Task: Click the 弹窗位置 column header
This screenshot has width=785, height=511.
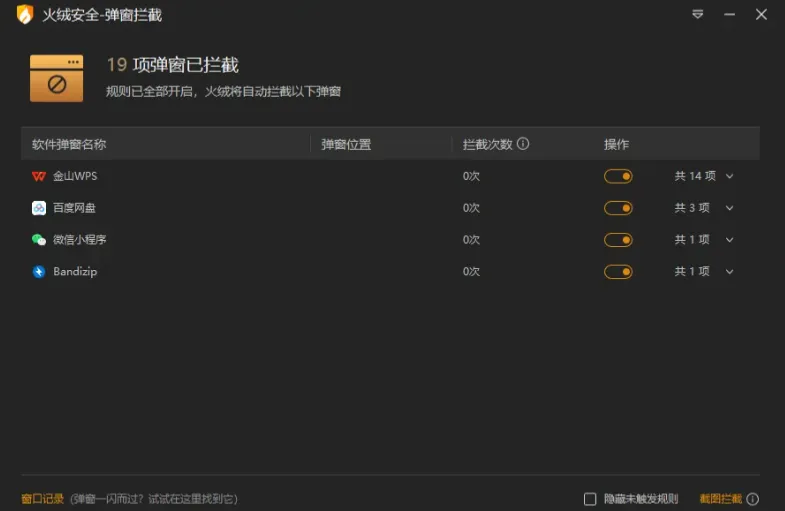Action: click(346, 145)
